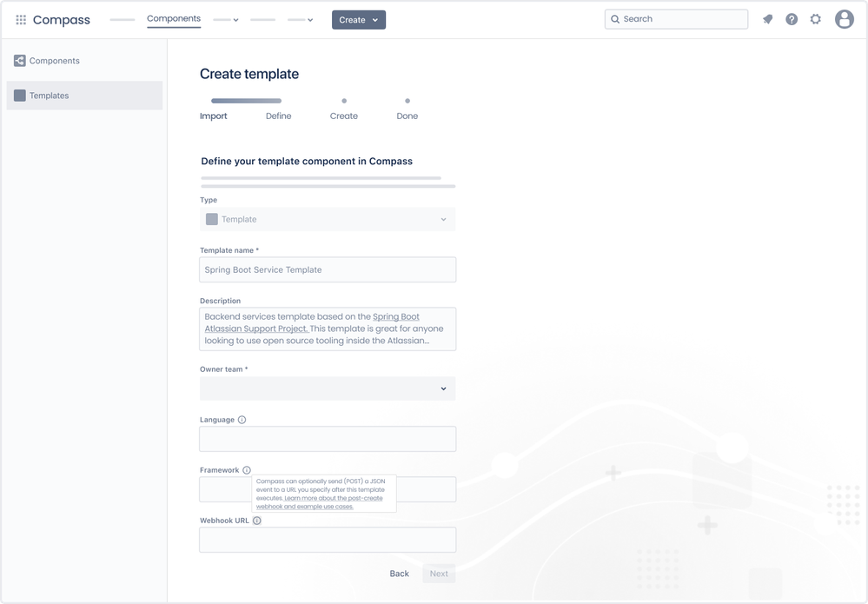Click the 'Define your template component in Compass' heading

click(x=307, y=161)
